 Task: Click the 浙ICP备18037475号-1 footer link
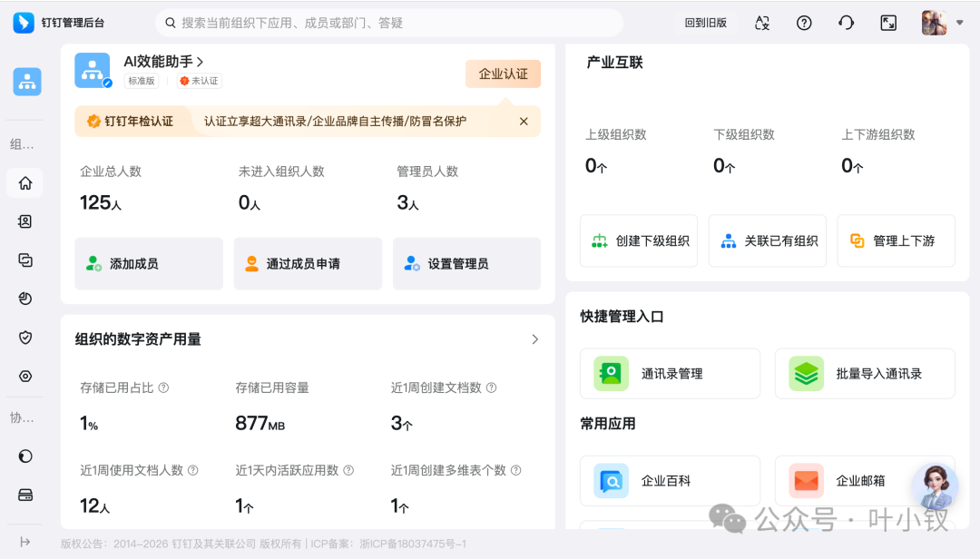click(x=413, y=544)
